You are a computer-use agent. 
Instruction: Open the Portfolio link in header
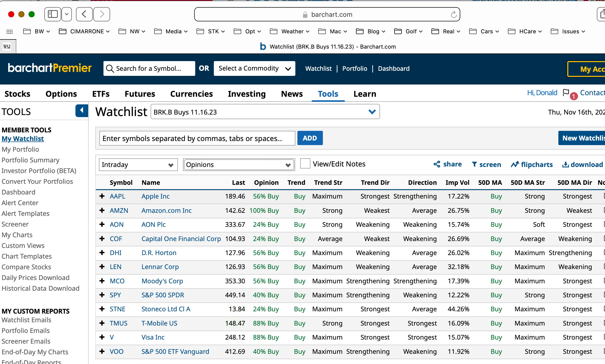[354, 68]
